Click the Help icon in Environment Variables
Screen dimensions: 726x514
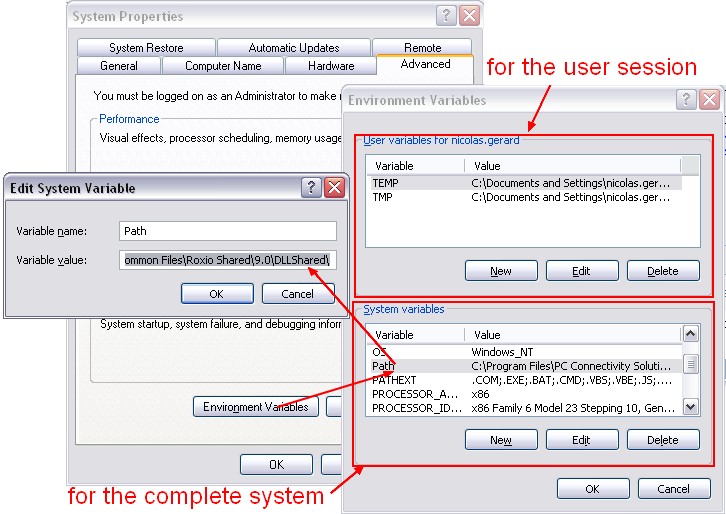click(687, 100)
